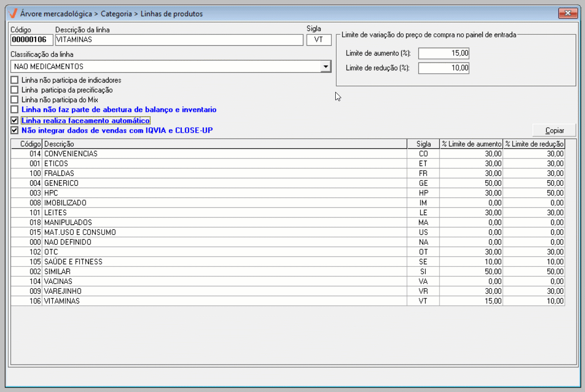Screen dimensions: 585x392
Task: Enable 'Linha não participa de indicadores' checkbox
Action: tap(15, 80)
